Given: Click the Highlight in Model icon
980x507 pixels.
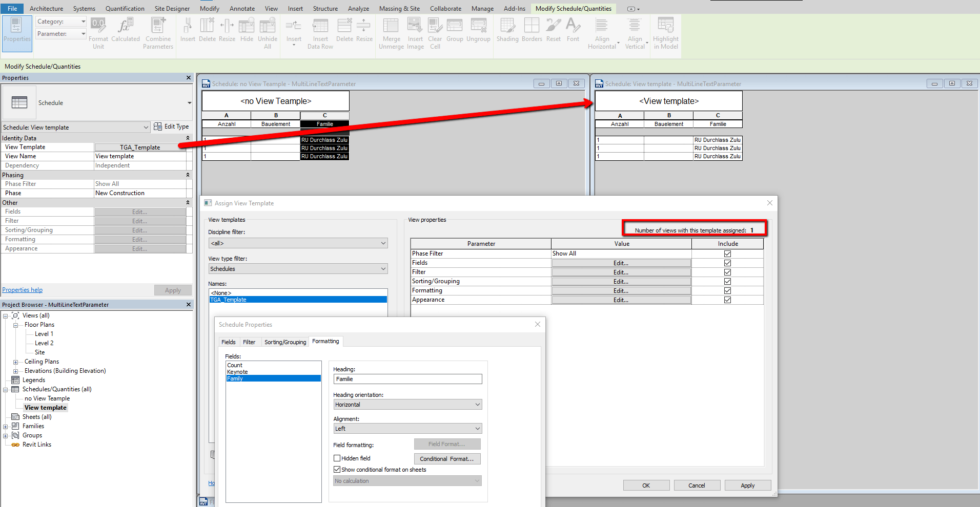Looking at the screenshot, I should point(665,32).
